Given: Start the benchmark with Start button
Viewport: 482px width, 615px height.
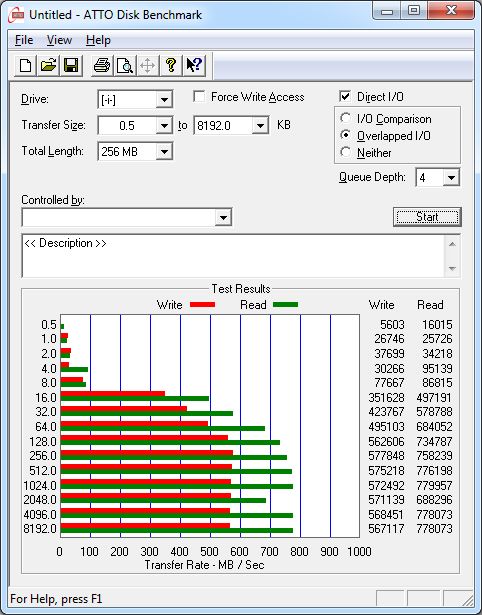Looking at the screenshot, I should click(x=427, y=217).
